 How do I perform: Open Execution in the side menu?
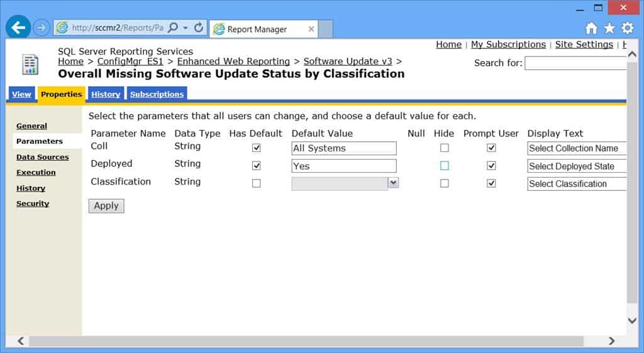tap(36, 172)
